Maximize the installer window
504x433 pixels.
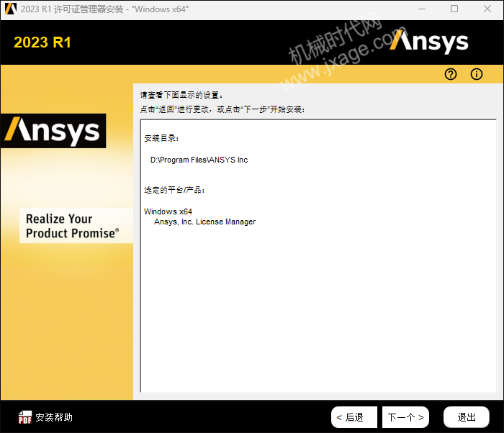(454, 9)
